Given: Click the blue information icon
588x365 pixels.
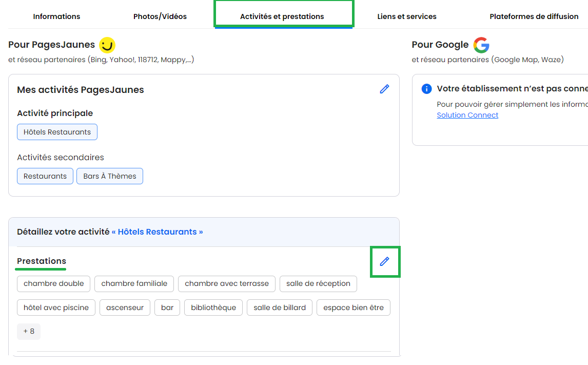Looking at the screenshot, I should (426, 89).
